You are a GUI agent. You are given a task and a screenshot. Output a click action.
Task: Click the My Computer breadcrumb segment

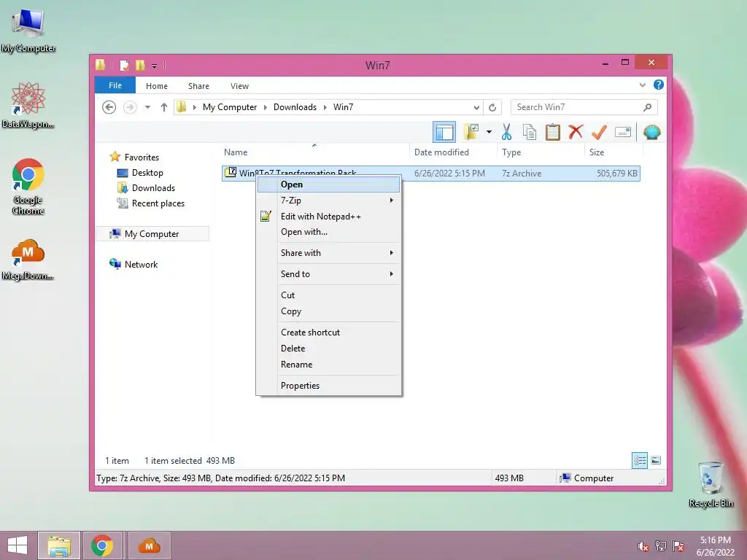tap(230, 107)
